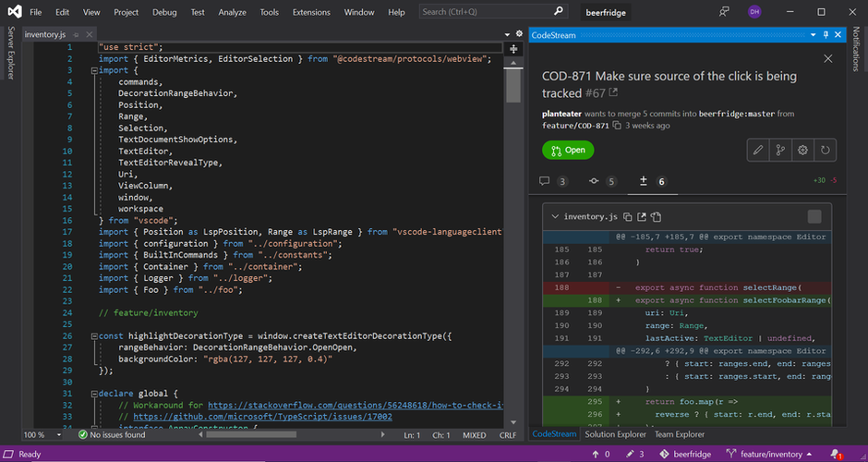The height and width of the screenshot is (462, 868).
Task: Click the MIXED tabs indicator
Action: pos(475,435)
